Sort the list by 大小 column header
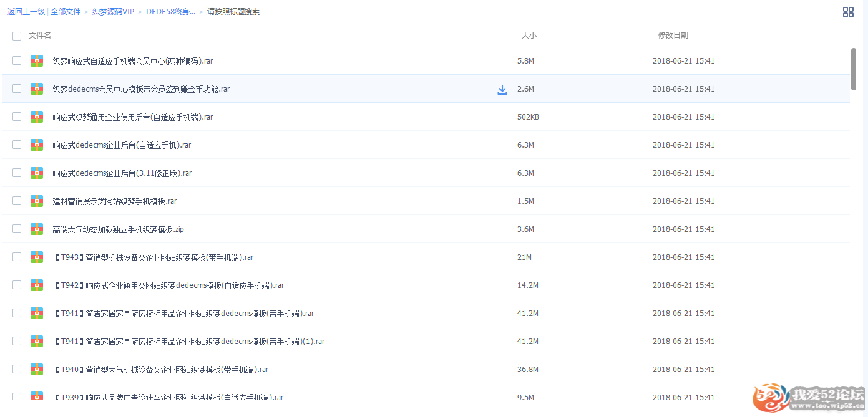Image resolution: width=868 pixels, height=417 pixels. [x=529, y=36]
